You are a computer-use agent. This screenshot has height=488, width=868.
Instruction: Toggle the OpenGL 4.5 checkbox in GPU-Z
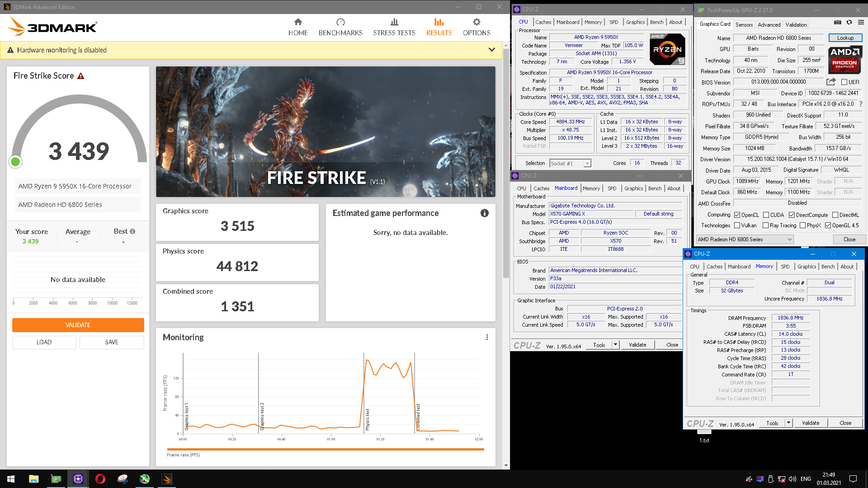coord(828,225)
